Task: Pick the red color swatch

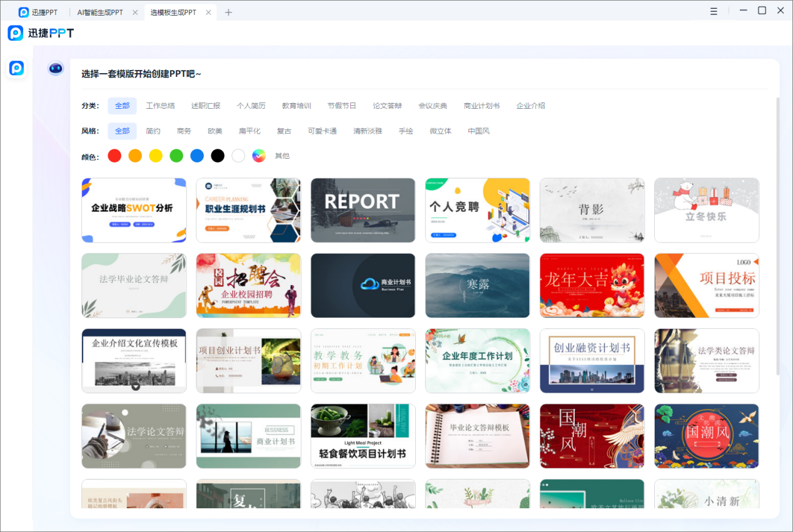Action: [x=114, y=156]
